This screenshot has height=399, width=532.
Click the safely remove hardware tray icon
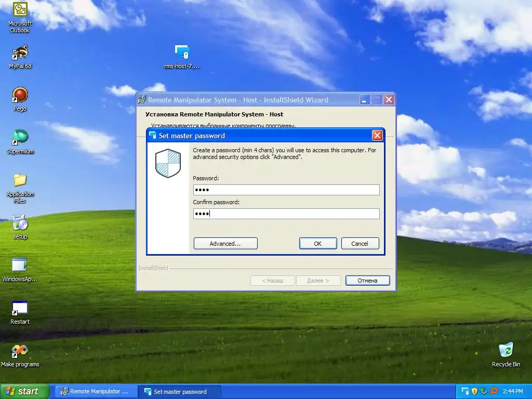point(484,391)
